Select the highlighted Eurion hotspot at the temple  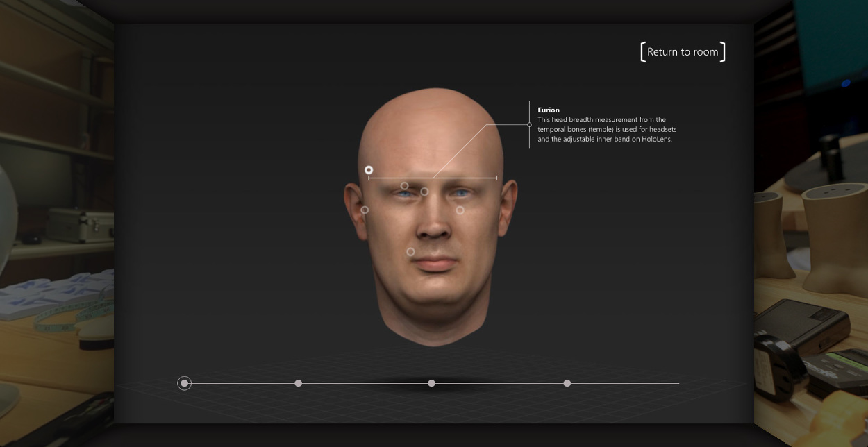[x=369, y=170]
